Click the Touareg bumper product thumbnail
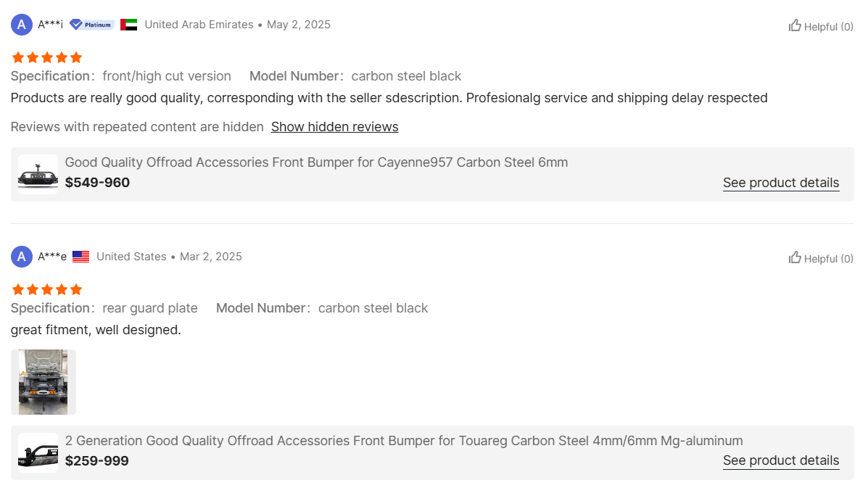This screenshot has height=501, width=868. [x=38, y=452]
